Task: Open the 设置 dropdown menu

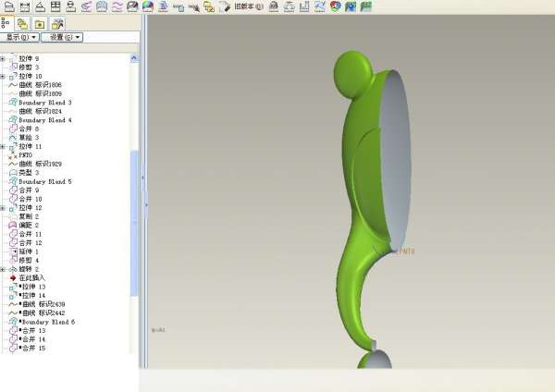Action: (62, 38)
